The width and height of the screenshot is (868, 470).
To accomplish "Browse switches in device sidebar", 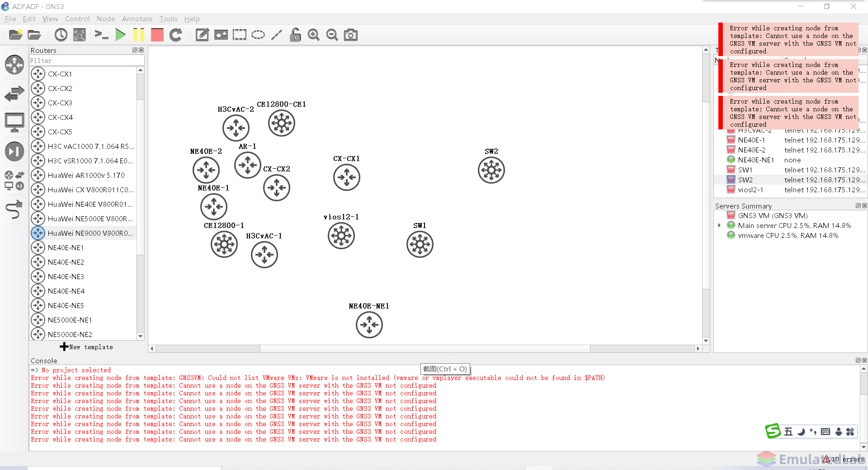I will (x=14, y=94).
